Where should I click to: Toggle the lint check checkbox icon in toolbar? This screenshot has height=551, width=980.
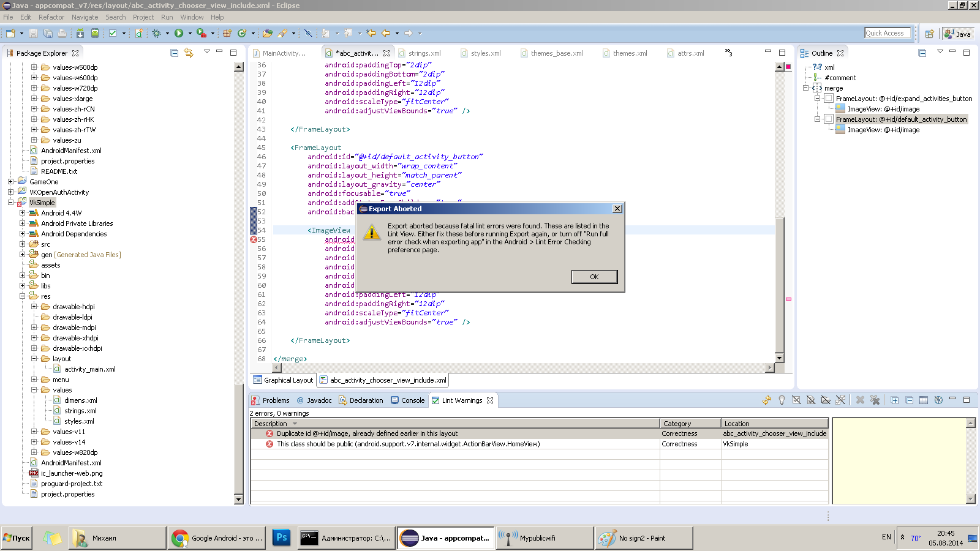point(113,33)
